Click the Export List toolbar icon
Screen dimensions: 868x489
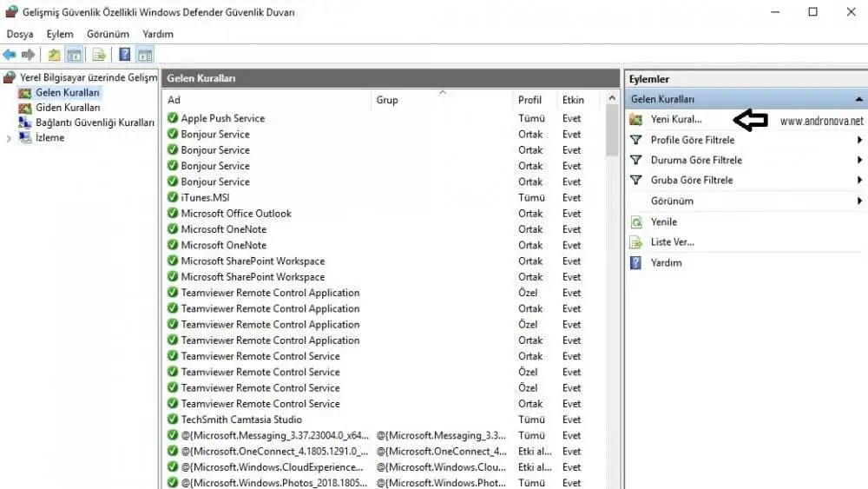(99, 55)
